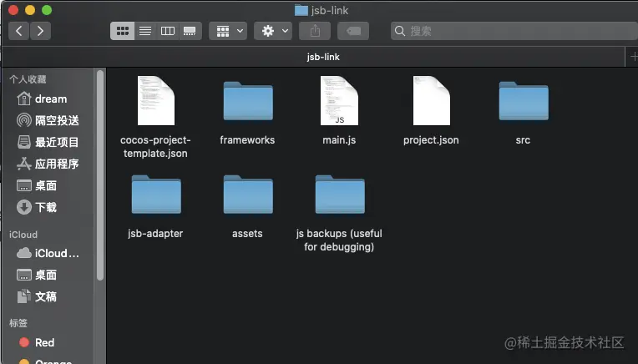638x364 pixels.
Task: Open the gear action menu
Action: click(x=273, y=31)
